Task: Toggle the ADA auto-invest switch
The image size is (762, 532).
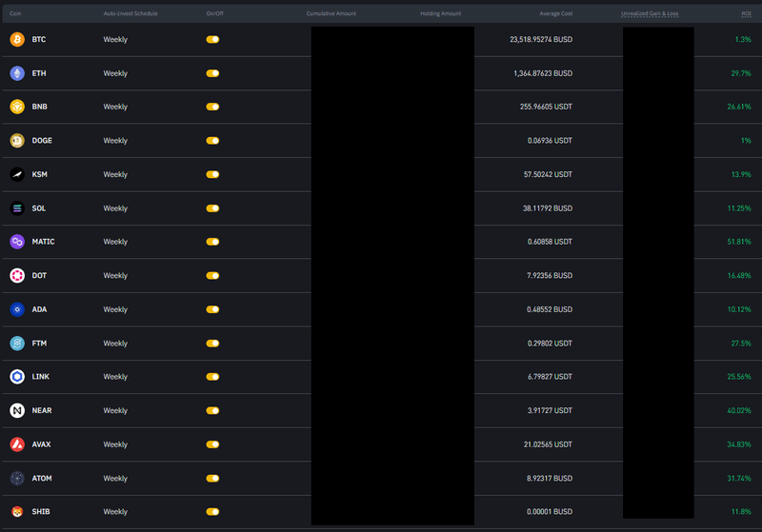Action: 212,309
